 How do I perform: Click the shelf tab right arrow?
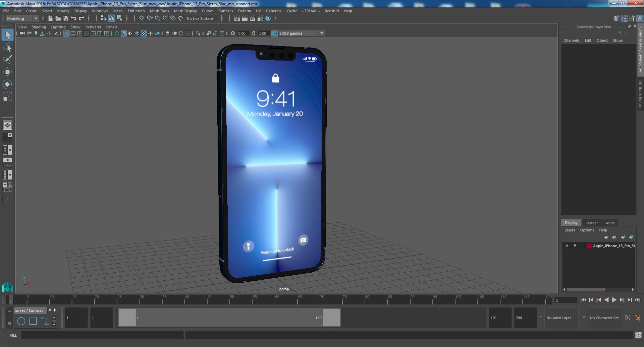click(55, 310)
